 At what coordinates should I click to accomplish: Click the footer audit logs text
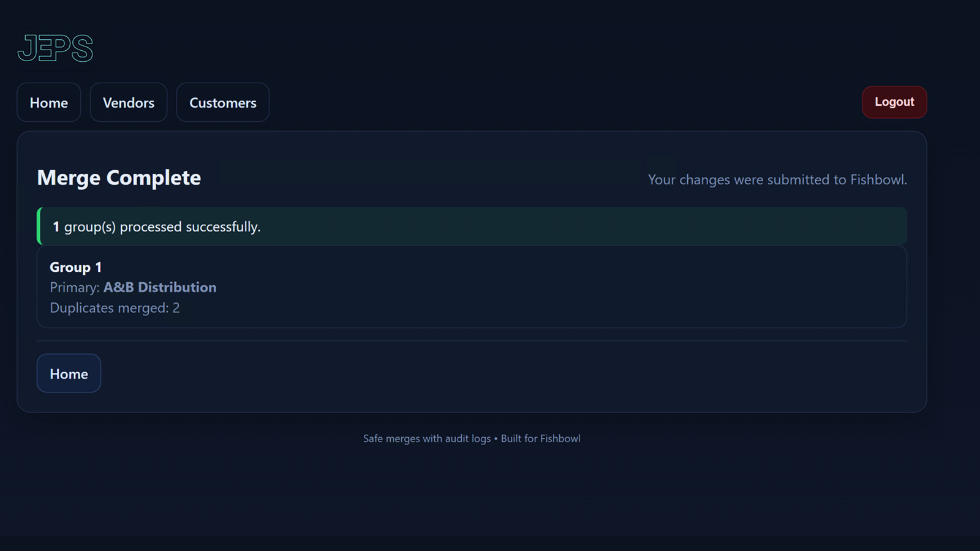point(426,438)
